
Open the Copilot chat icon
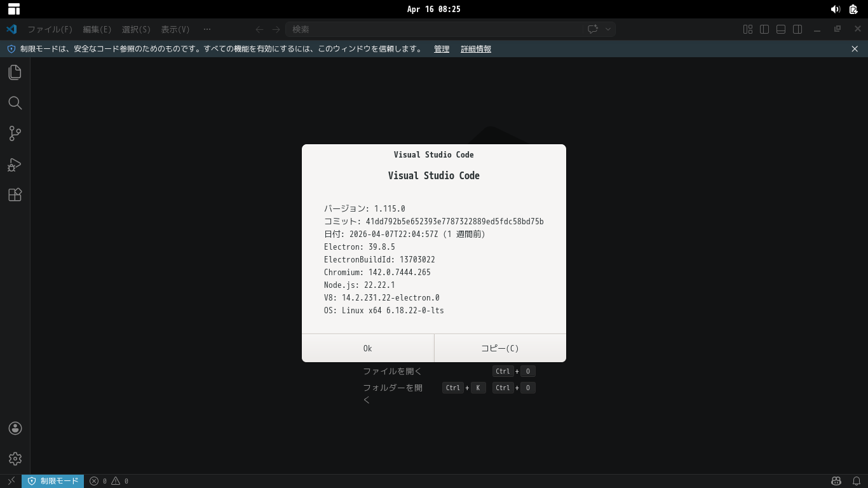click(593, 29)
